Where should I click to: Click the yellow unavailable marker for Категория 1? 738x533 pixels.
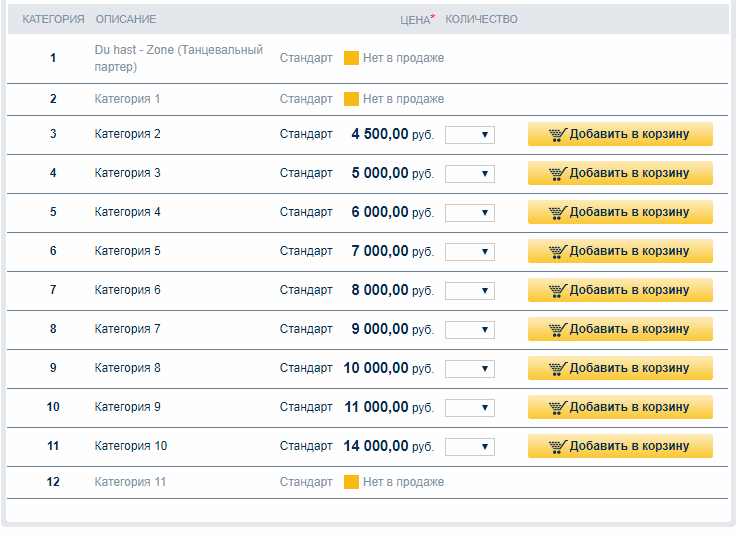[351, 99]
